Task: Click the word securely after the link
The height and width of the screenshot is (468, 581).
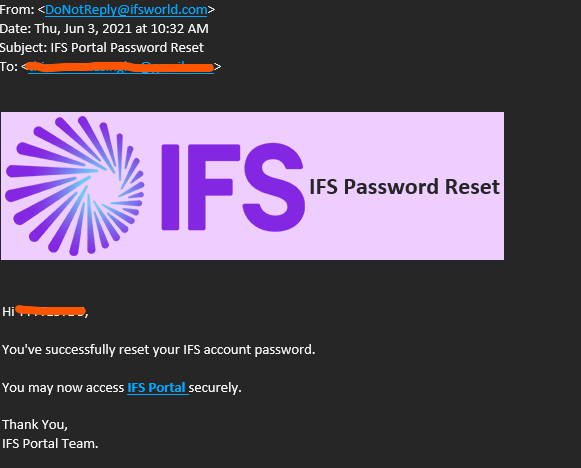Action: click(215, 388)
